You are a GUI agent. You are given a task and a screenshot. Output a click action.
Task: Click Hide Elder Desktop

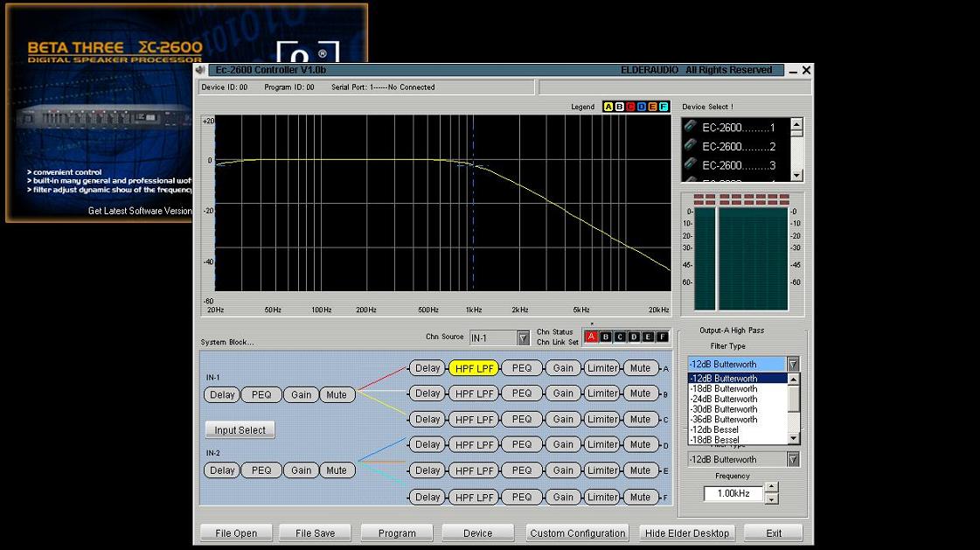687,533
